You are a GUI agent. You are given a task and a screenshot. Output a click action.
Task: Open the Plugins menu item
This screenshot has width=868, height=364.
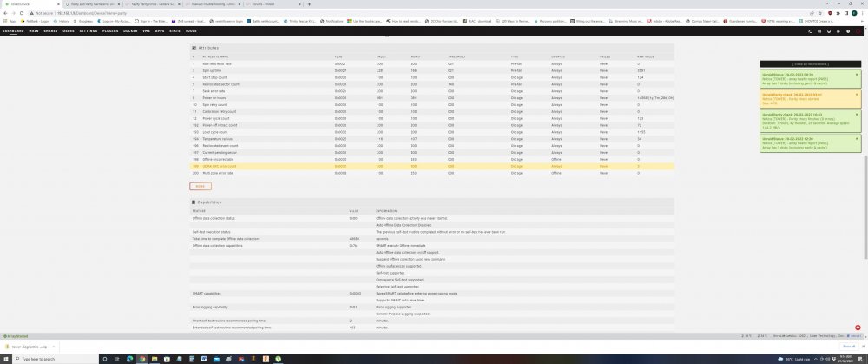(x=111, y=31)
